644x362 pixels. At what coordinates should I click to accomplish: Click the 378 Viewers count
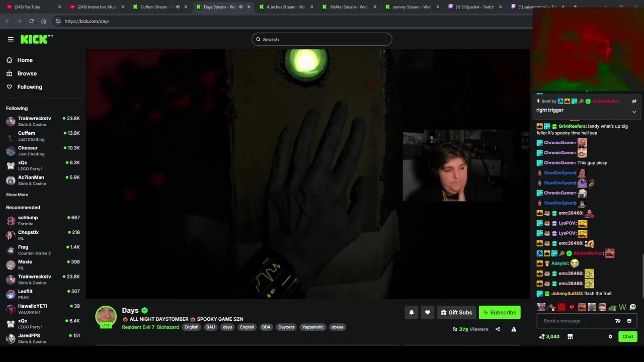click(x=470, y=329)
